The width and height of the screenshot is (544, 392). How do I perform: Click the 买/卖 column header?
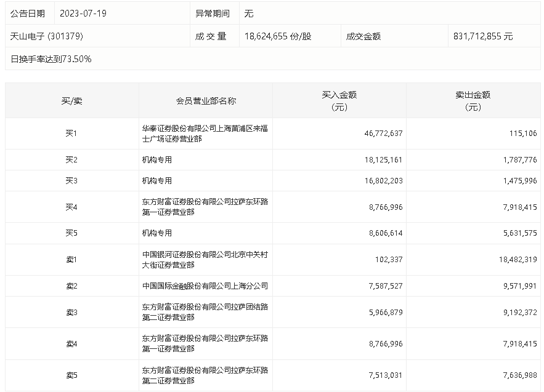[x=71, y=101]
